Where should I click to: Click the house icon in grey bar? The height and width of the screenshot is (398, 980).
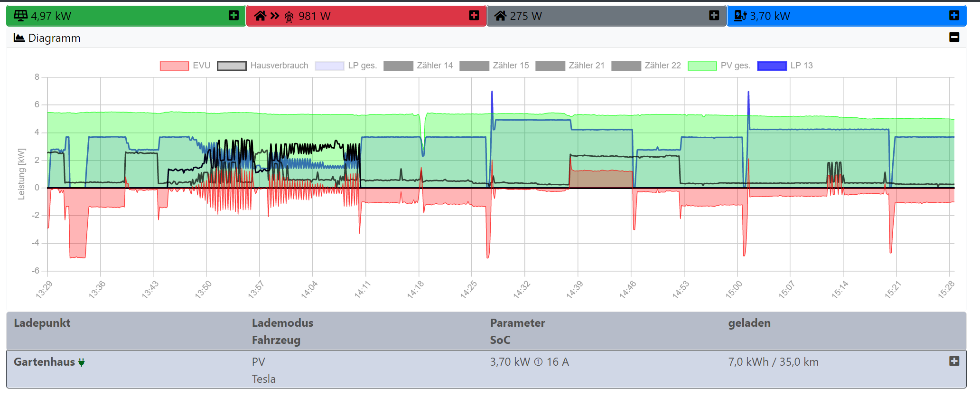click(500, 16)
